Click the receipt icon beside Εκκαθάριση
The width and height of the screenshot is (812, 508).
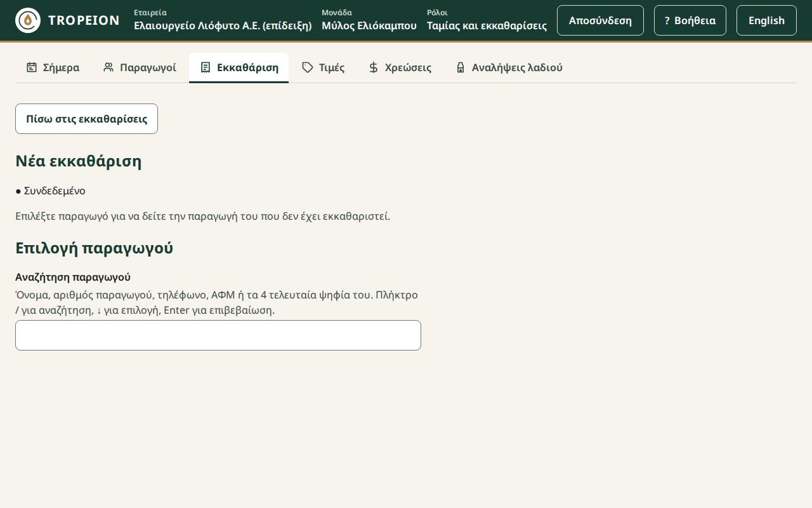(x=206, y=67)
